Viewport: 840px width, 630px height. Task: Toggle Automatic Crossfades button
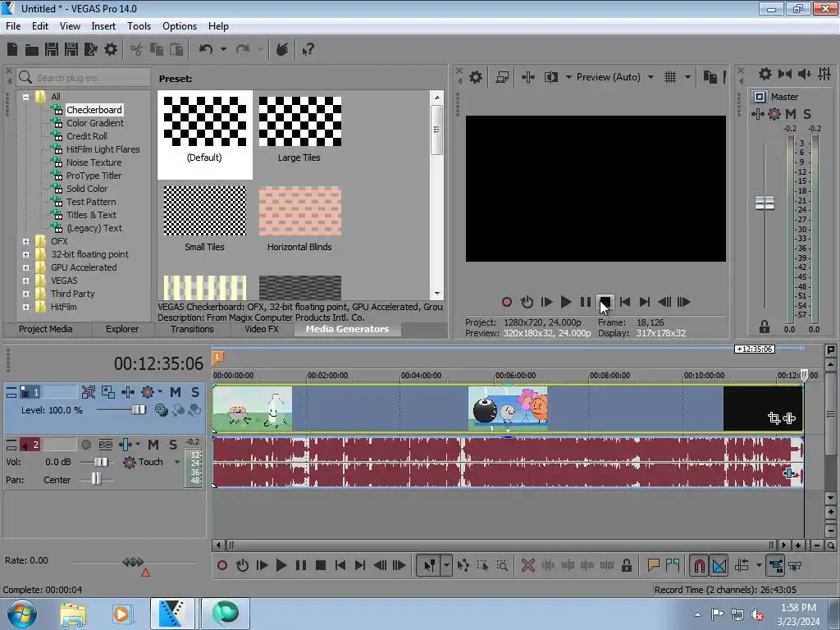(x=719, y=565)
